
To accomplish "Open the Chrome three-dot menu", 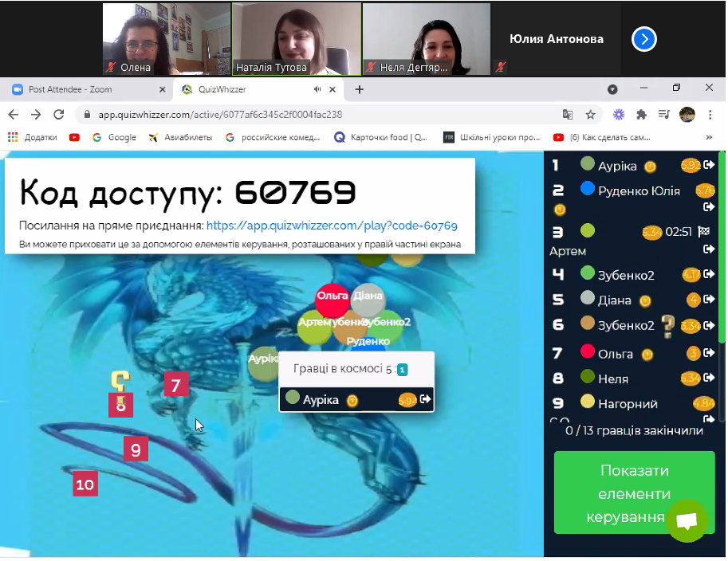I will tap(710, 115).
